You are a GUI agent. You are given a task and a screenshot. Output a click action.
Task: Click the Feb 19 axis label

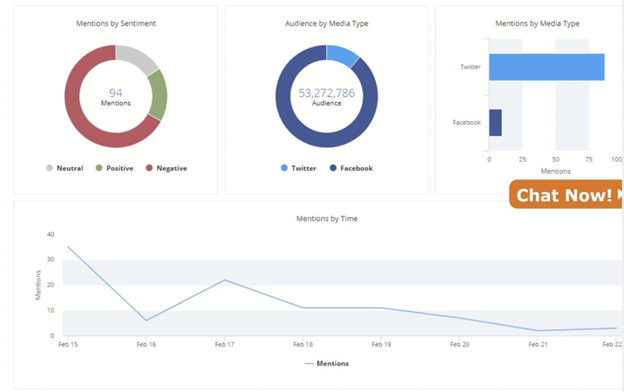tap(382, 344)
